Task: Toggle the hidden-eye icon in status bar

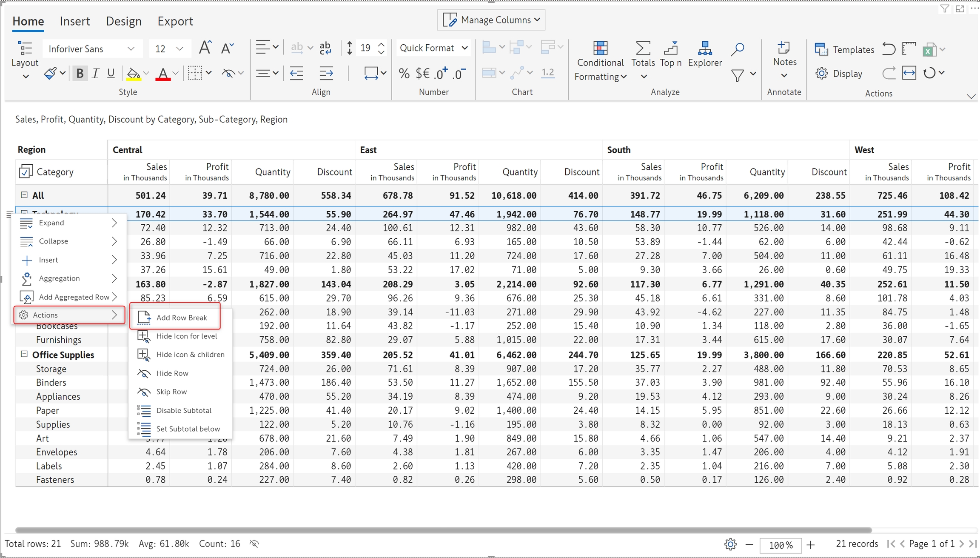Action: [x=254, y=544]
